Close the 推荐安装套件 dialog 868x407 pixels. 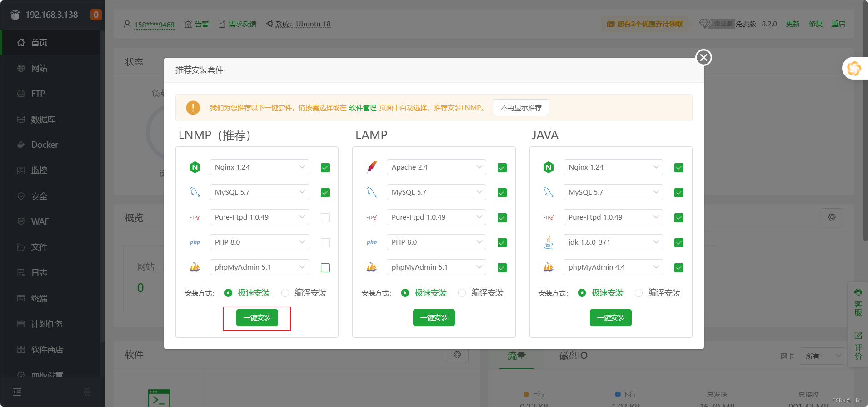coord(703,57)
